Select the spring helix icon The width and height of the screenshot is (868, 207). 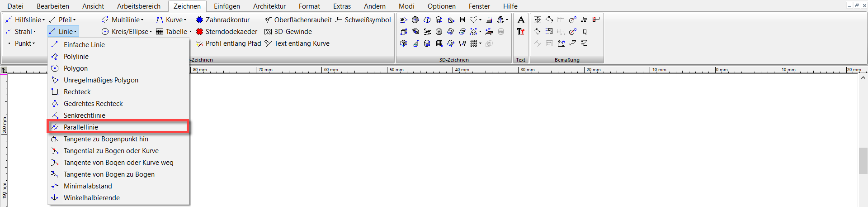click(462, 19)
